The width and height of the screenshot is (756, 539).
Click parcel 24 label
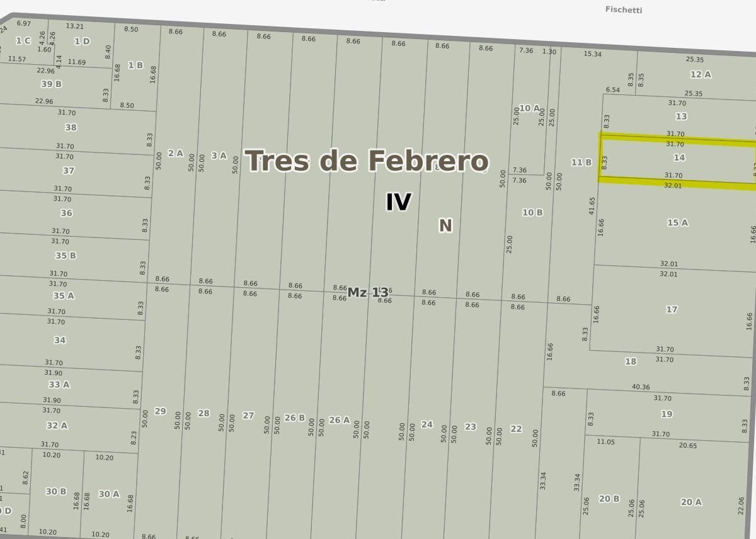tap(427, 424)
